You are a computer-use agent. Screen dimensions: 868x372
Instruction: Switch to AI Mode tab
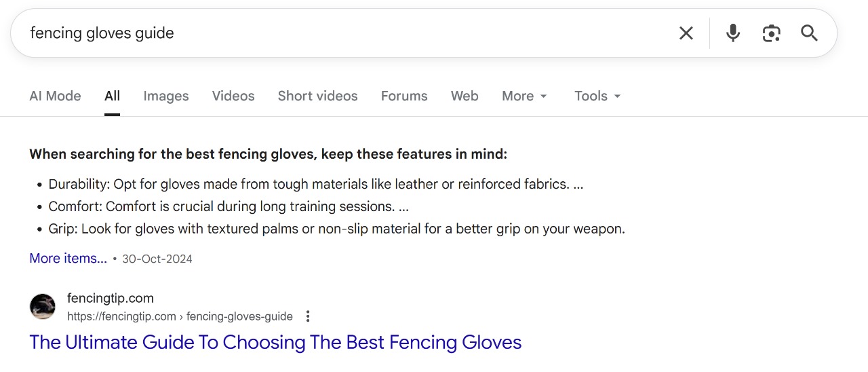(55, 96)
